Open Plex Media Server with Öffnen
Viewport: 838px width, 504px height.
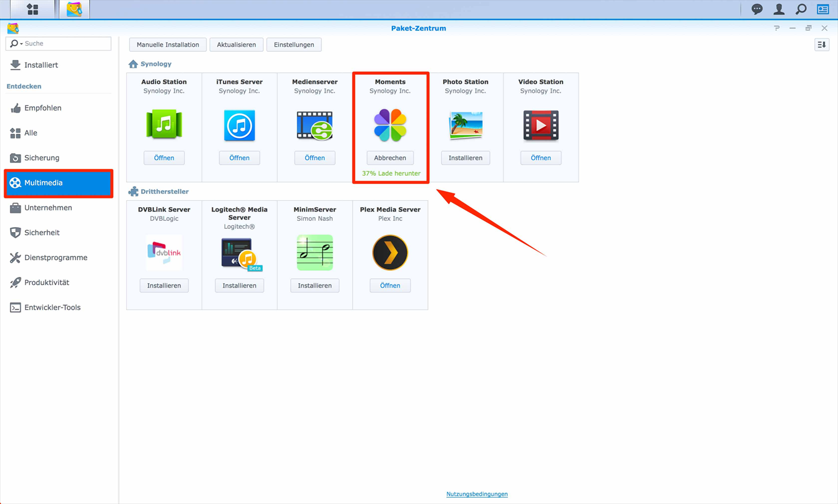click(390, 286)
